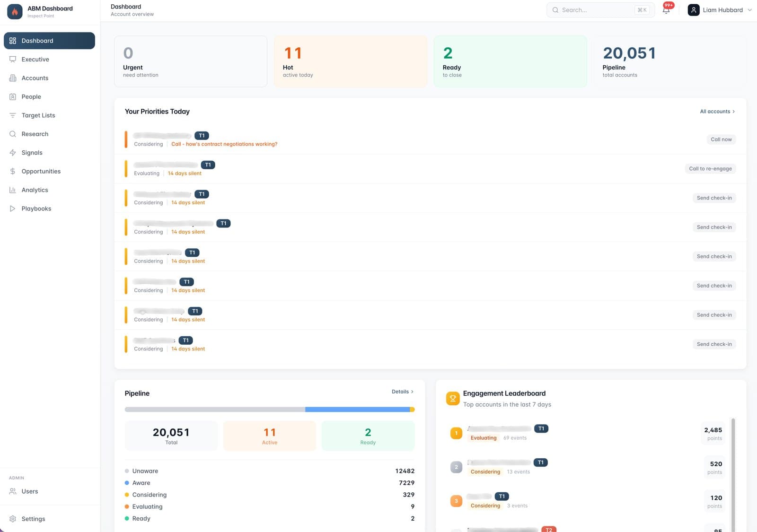
Task: Click the ⌘K shortcut hint in search
Action: click(642, 10)
